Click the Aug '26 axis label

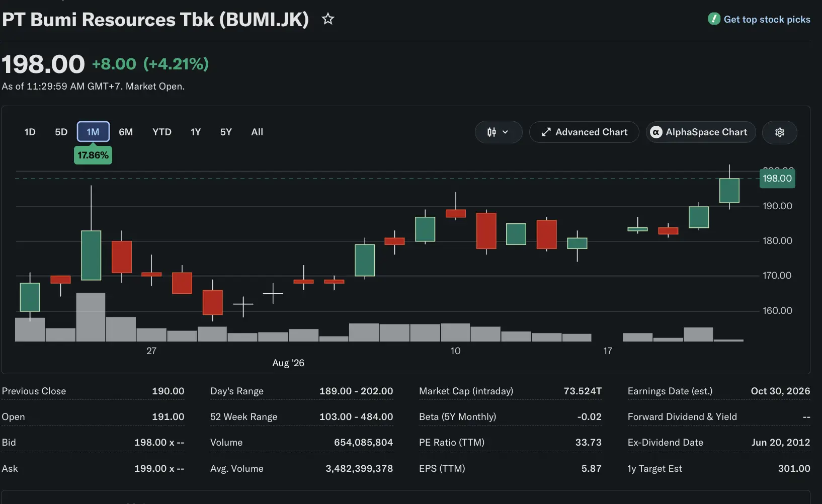(288, 363)
